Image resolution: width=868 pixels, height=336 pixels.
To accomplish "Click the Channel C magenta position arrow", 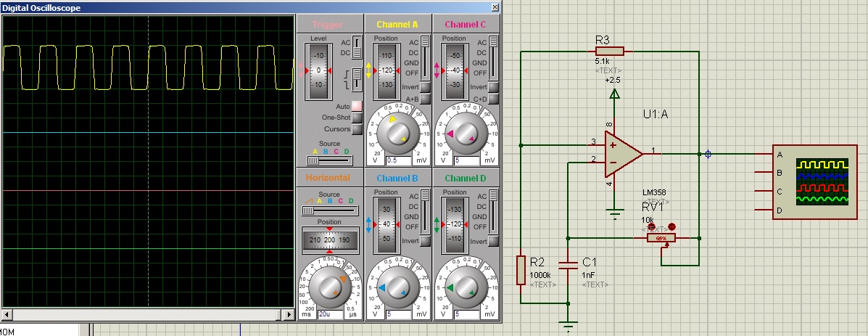I will (x=437, y=71).
